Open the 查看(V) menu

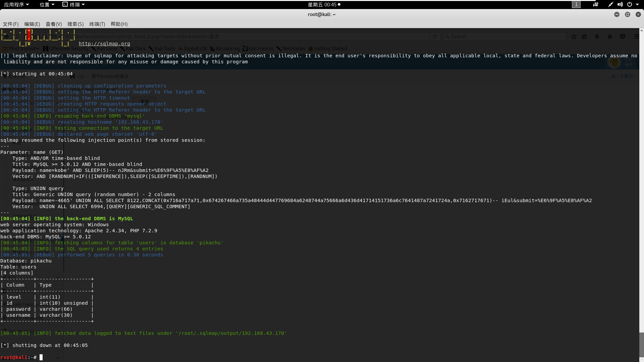pyautogui.click(x=54, y=24)
